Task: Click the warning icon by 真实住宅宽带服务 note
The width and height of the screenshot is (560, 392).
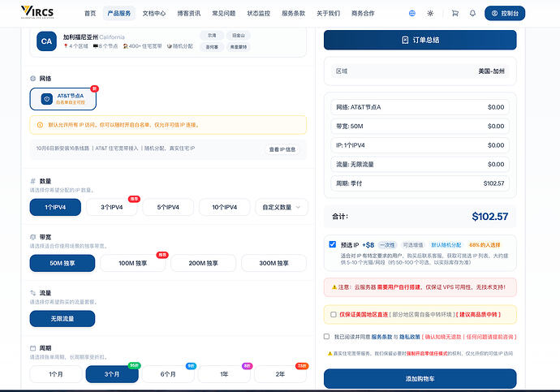Action: (330, 353)
